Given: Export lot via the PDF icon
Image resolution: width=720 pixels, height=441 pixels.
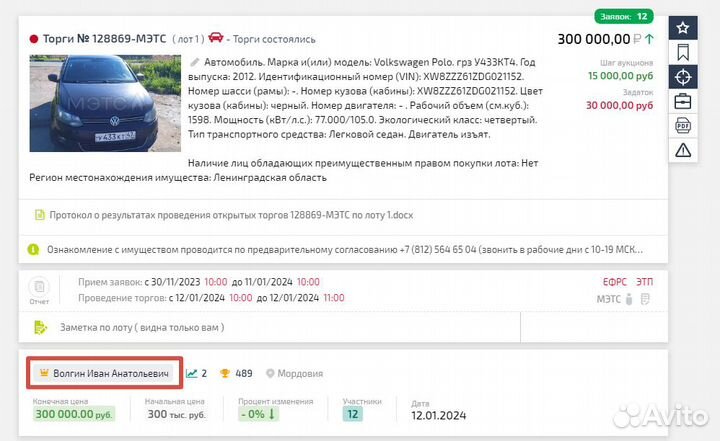Looking at the screenshot, I should (683, 125).
